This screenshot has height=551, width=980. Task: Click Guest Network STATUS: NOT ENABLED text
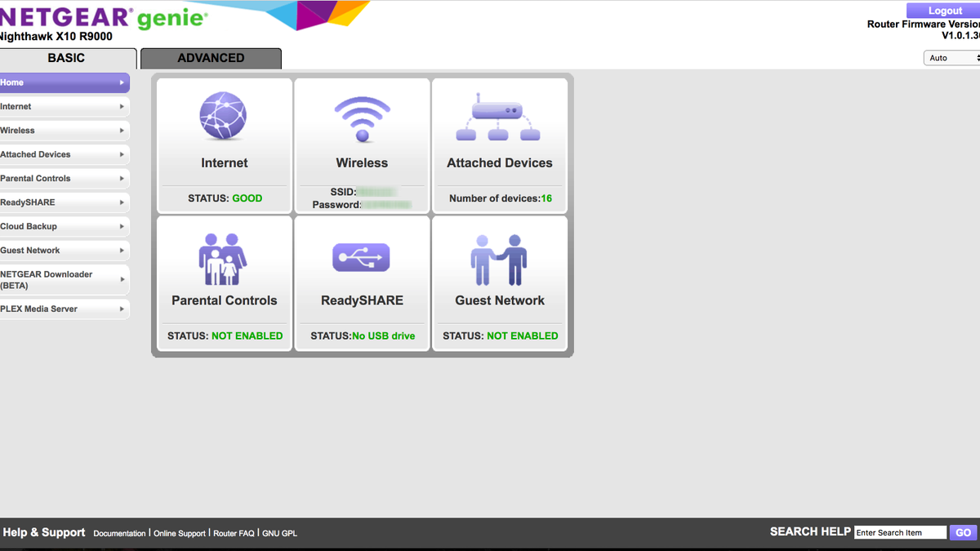point(501,335)
